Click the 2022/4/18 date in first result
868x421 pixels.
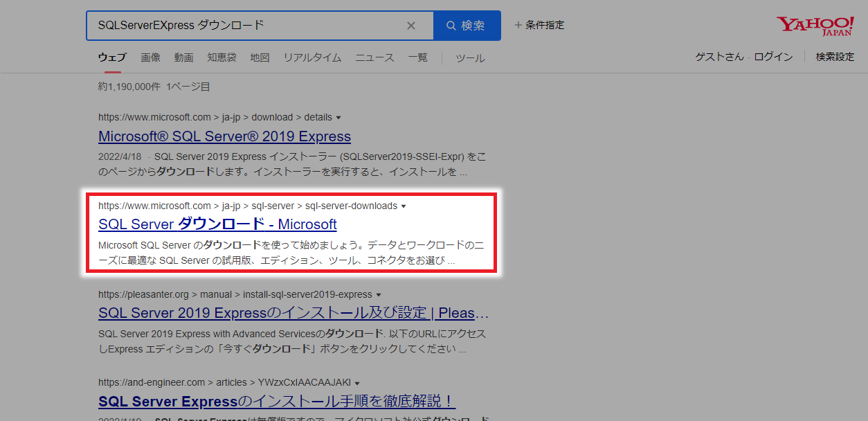pos(120,156)
